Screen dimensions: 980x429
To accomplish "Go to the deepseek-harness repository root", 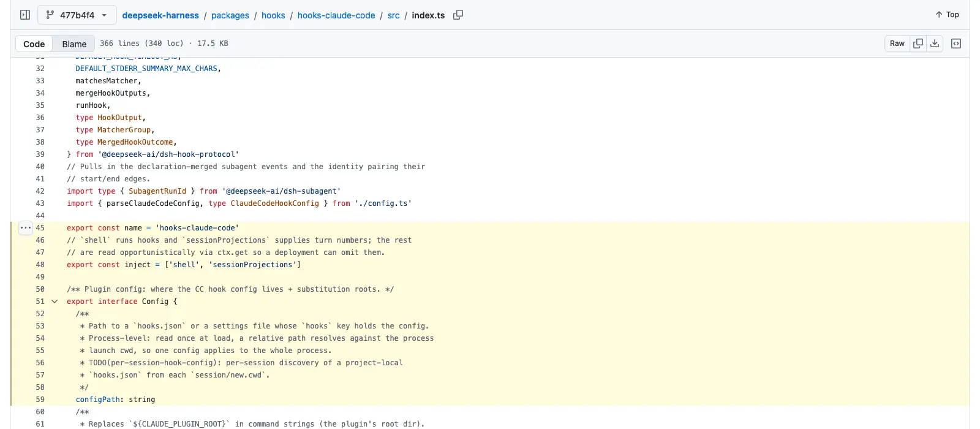I will tap(160, 15).
